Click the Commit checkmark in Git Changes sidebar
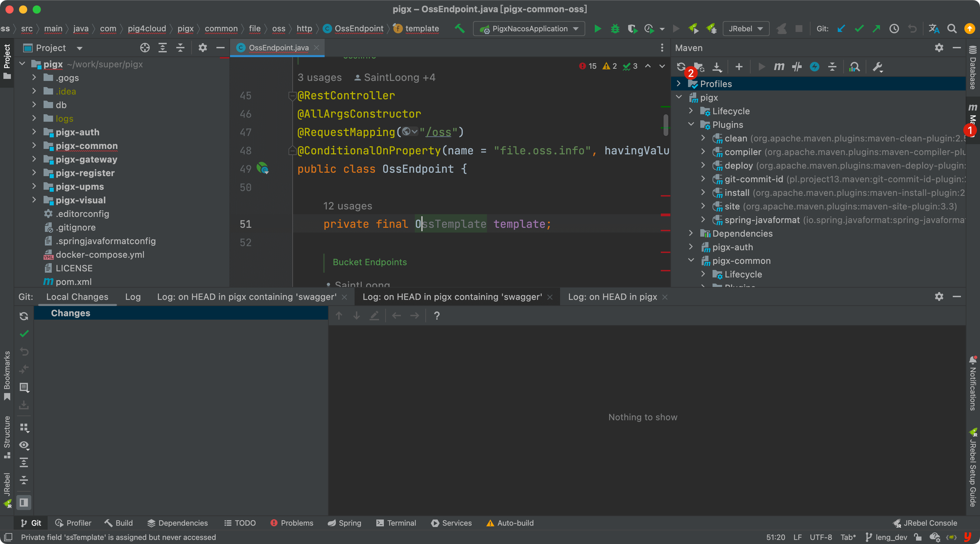This screenshot has width=980, height=544. [24, 334]
